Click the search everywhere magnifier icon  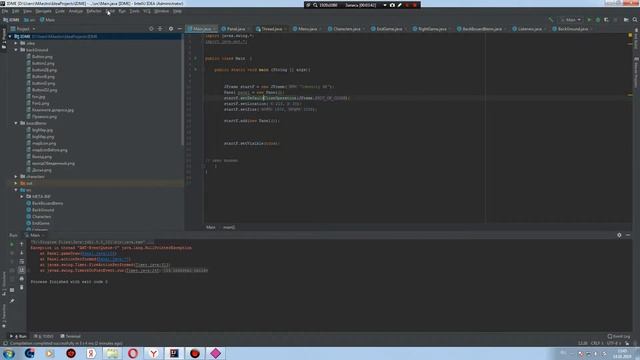(x=635, y=20)
